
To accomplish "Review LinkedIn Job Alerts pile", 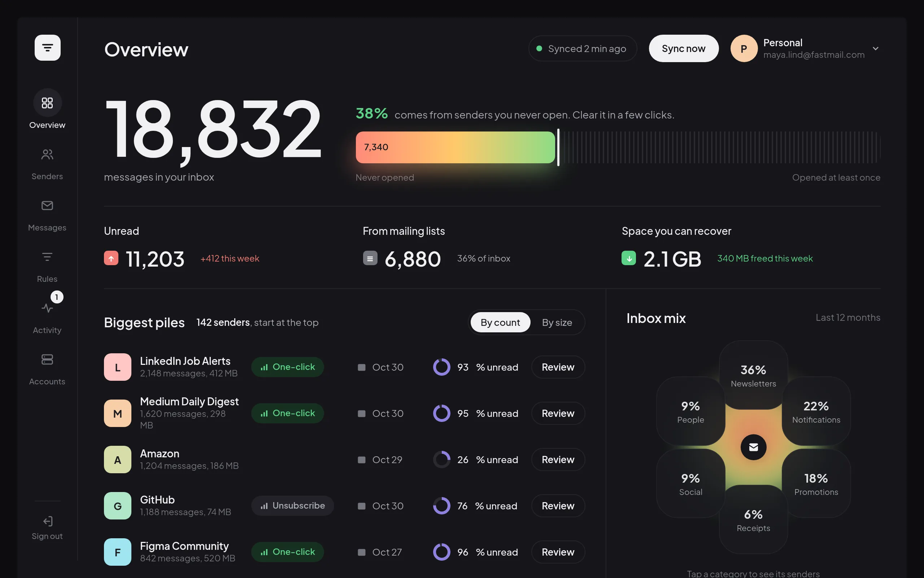I will pyautogui.click(x=558, y=367).
